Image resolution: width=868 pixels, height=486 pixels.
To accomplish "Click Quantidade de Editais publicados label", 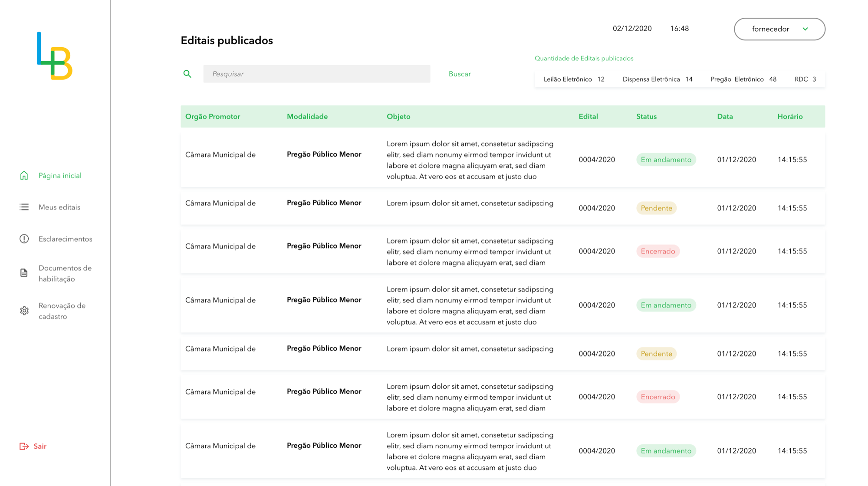I will coord(584,58).
